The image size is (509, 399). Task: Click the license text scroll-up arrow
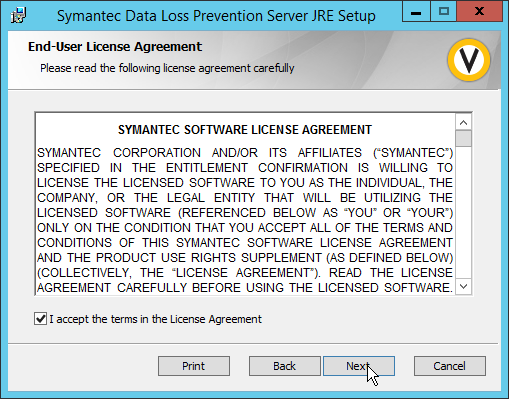[x=463, y=122]
